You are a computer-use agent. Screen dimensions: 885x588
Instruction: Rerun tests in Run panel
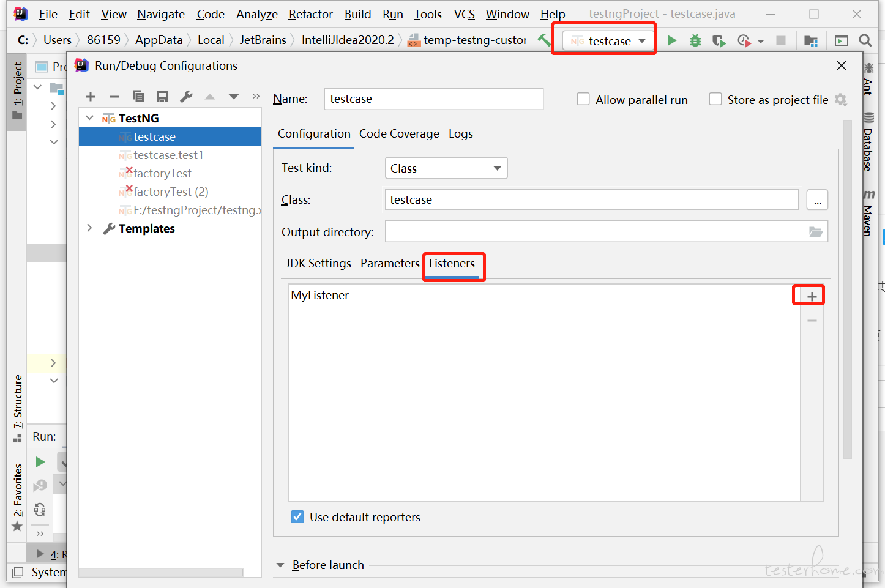coord(40,462)
